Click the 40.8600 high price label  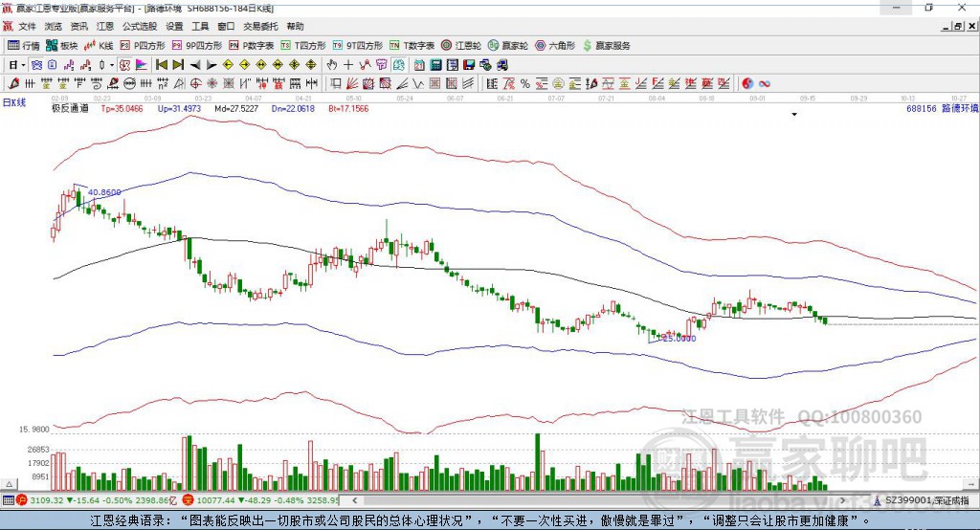click(x=104, y=192)
